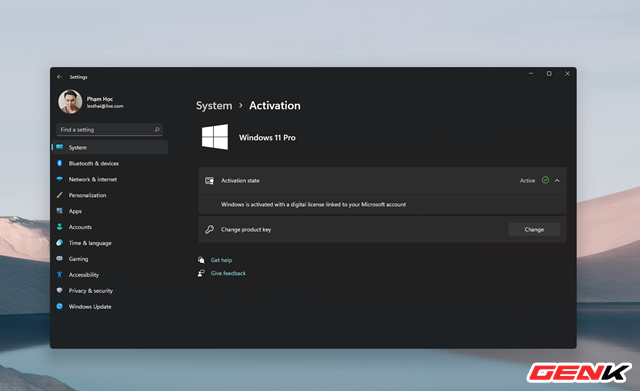This screenshot has width=640, height=391.
Task: Click the Windows 11 Pro text
Action: point(267,138)
